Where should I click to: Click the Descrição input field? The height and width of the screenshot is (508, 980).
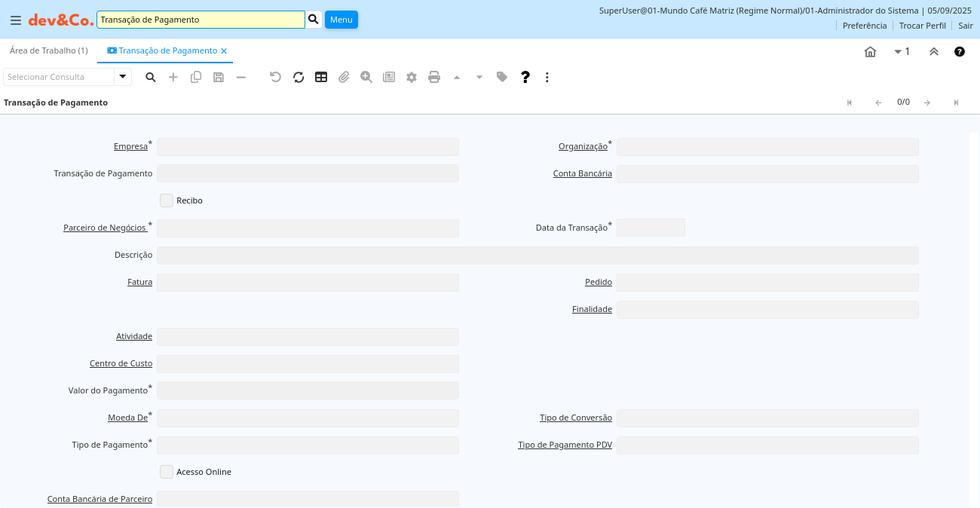[x=537, y=256]
